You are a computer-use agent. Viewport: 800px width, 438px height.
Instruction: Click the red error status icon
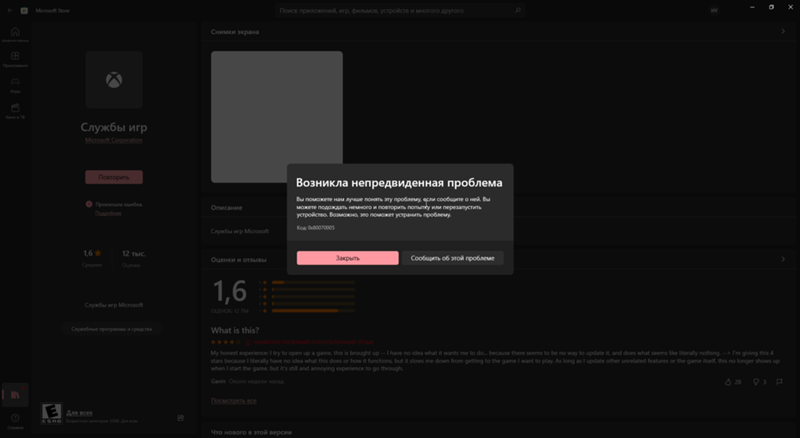[x=89, y=204]
